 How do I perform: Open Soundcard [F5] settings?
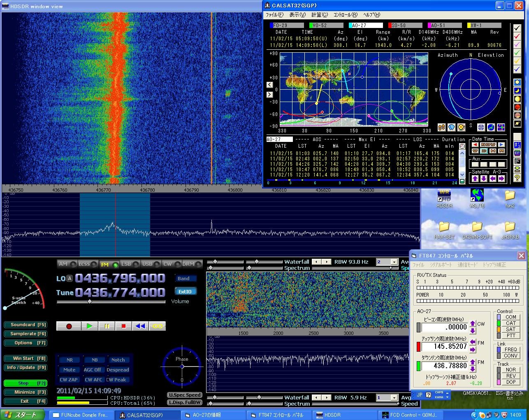point(25,325)
